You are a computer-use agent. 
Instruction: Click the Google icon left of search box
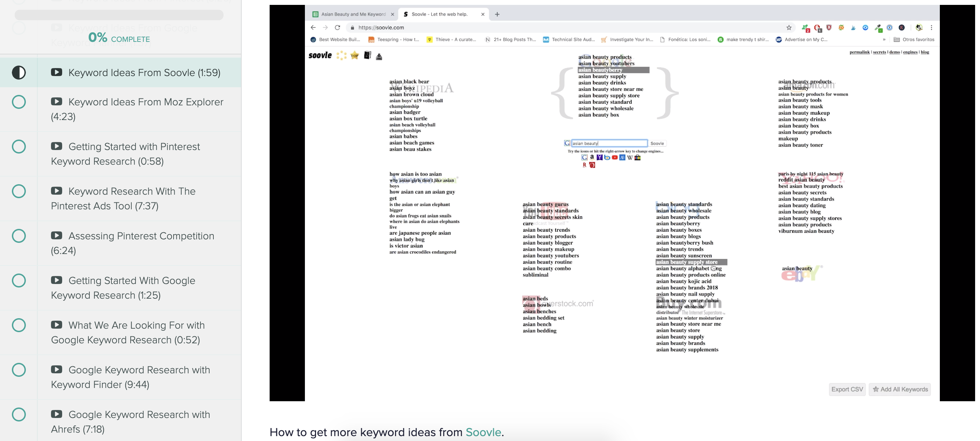567,143
